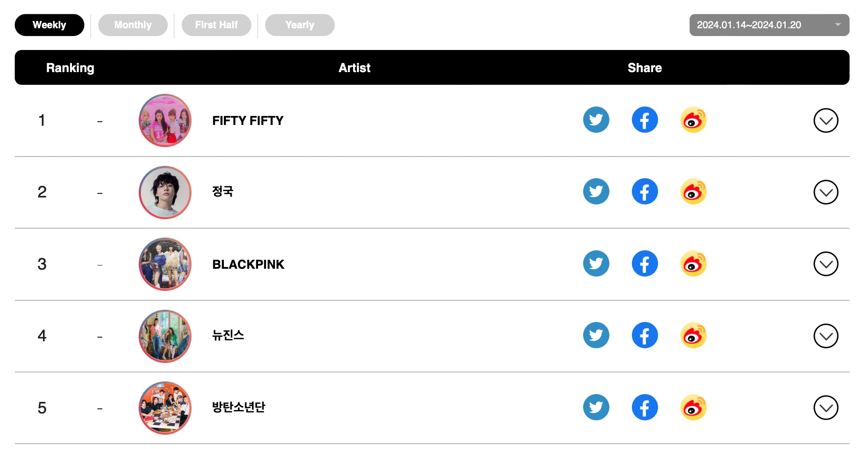
Task: Share BLACKPINK on Weibo
Action: pos(693,264)
